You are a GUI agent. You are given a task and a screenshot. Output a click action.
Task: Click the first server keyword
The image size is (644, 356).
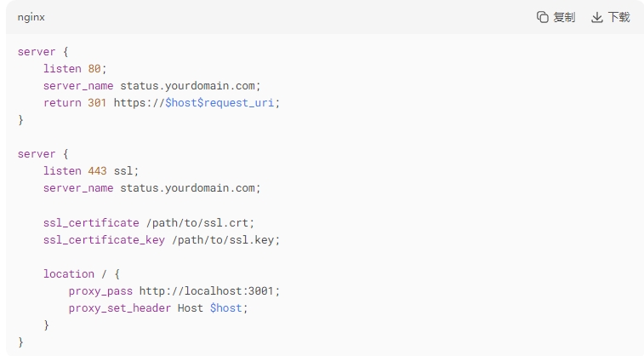pos(36,52)
